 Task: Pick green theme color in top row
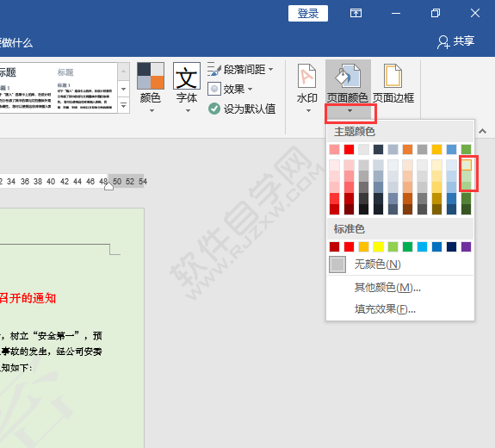point(466,149)
